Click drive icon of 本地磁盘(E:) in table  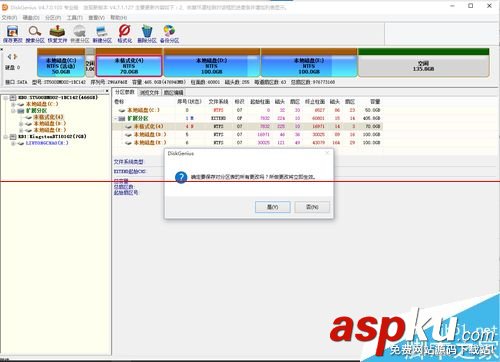[x=128, y=143]
